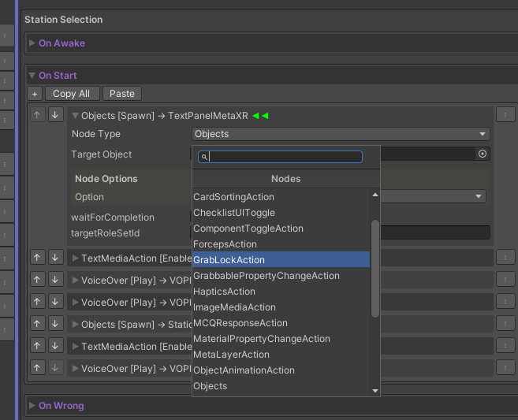The height and width of the screenshot is (420, 518).
Task: Collapse the Objects Spawn TextPanelMetaXR node
Action: [x=76, y=116]
